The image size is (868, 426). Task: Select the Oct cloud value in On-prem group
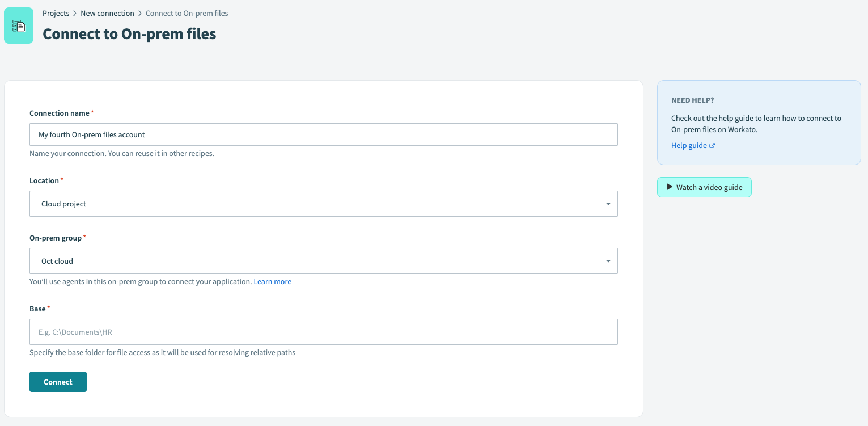point(57,260)
